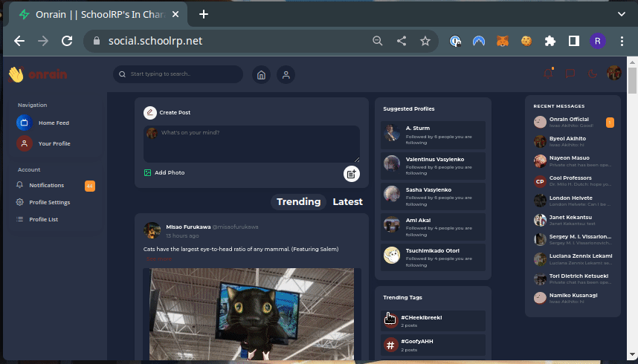Close the Onrain browser tab
The height and width of the screenshot is (364, 638).
coord(175,14)
